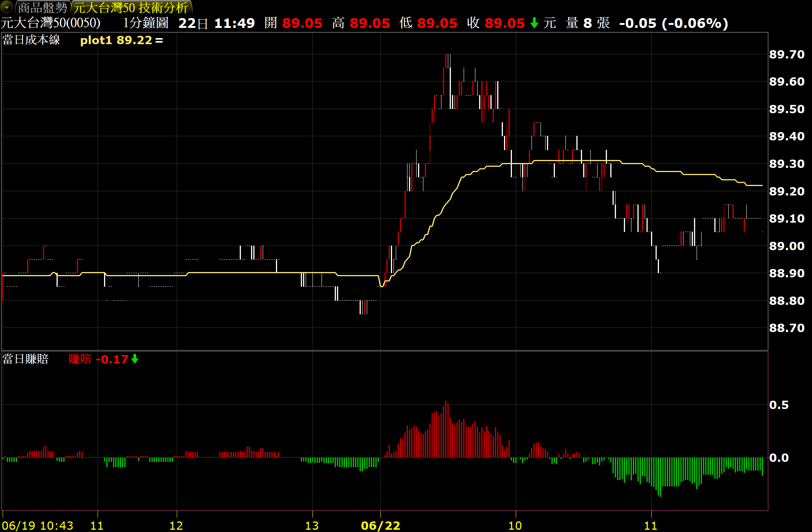Screen dimensions: 812x532
Task: Click the green down arrow after 收 89.05
Action: coord(534,23)
